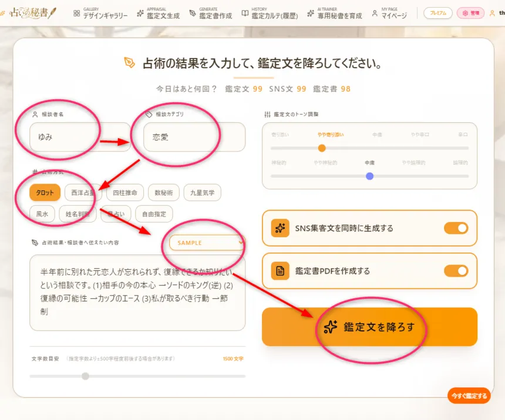
Task: Click SNS文 99 remaining count
Action: tap(288, 89)
